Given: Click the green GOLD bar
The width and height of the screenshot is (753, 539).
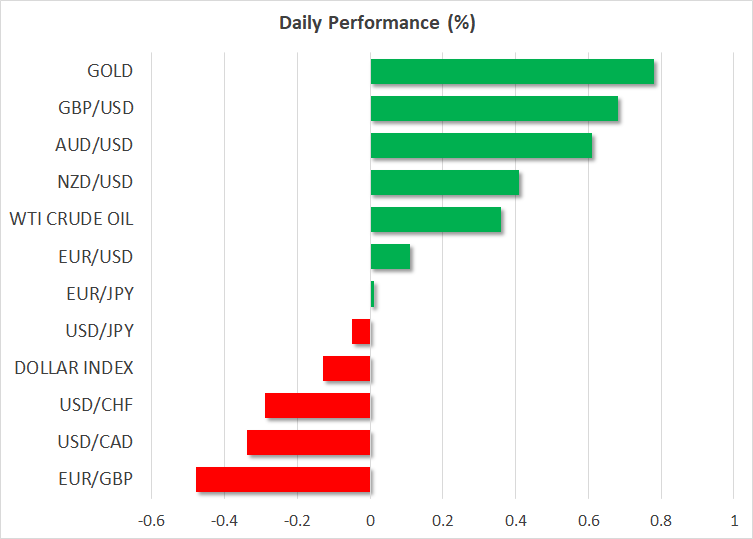Looking at the screenshot, I should (512, 72).
